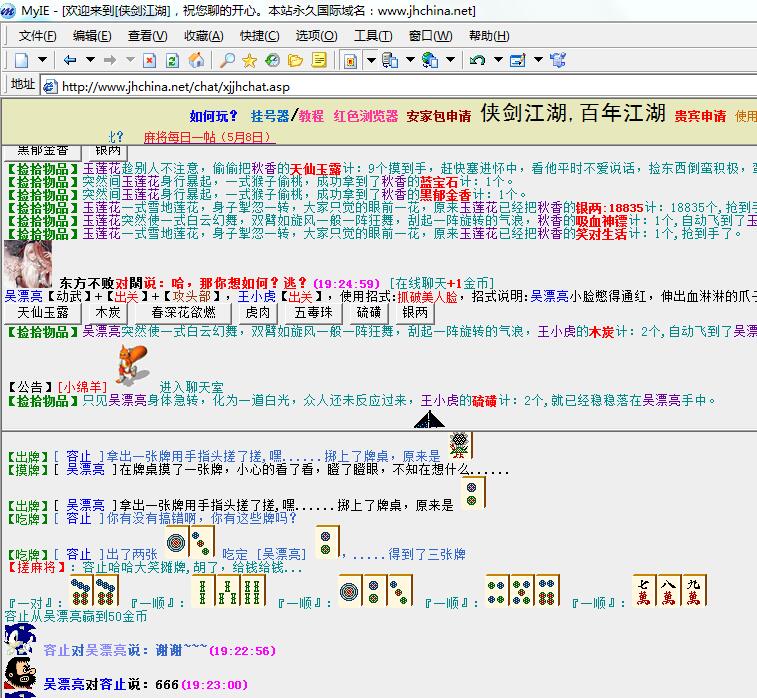Image resolution: width=757 pixels, height=698 pixels.
Task: Click the window-with-pencil toolbar icon
Action: click(518, 60)
